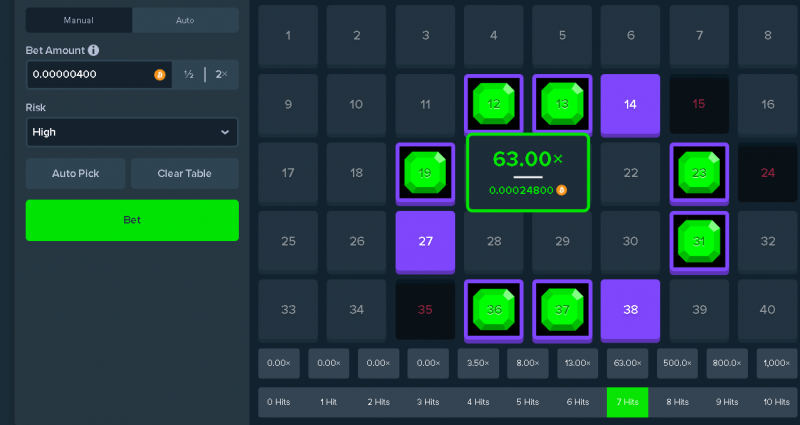Select number tile 30
800x425 pixels.
pyautogui.click(x=630, y=241)
